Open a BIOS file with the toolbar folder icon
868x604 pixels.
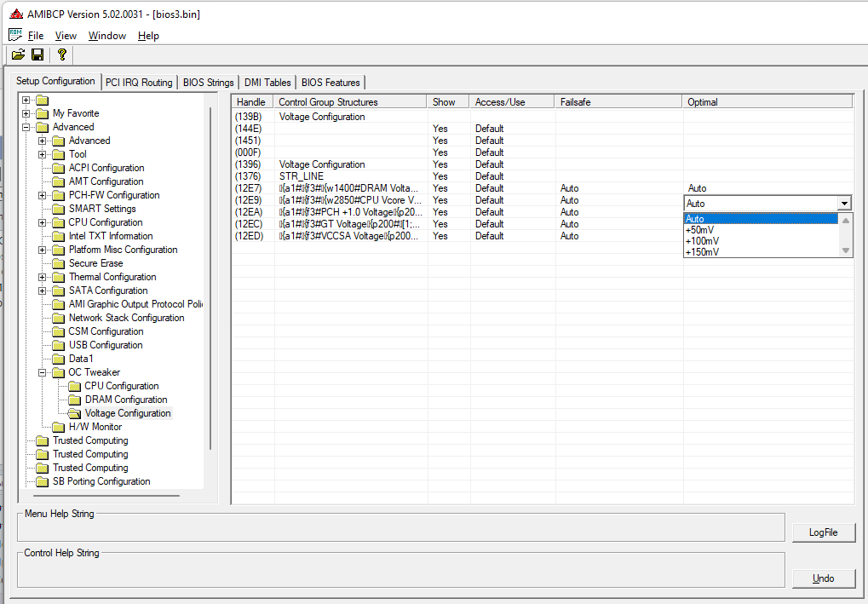(18, 55)
